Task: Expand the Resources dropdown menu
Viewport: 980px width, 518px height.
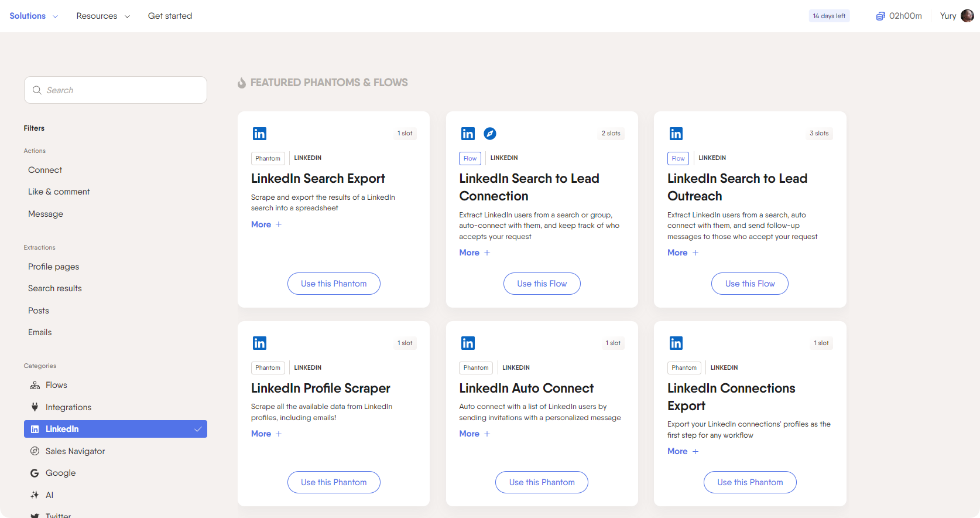Action: tap(103, 16)
